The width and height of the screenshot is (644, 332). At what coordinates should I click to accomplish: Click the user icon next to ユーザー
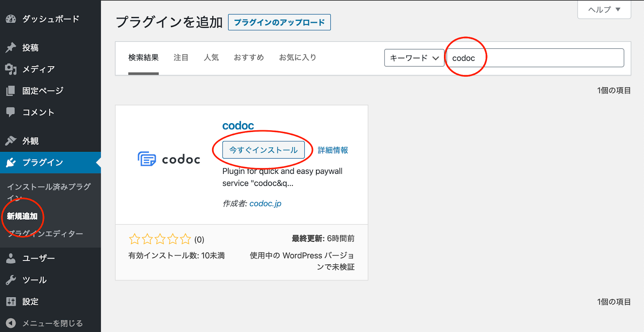pos(11,258)
